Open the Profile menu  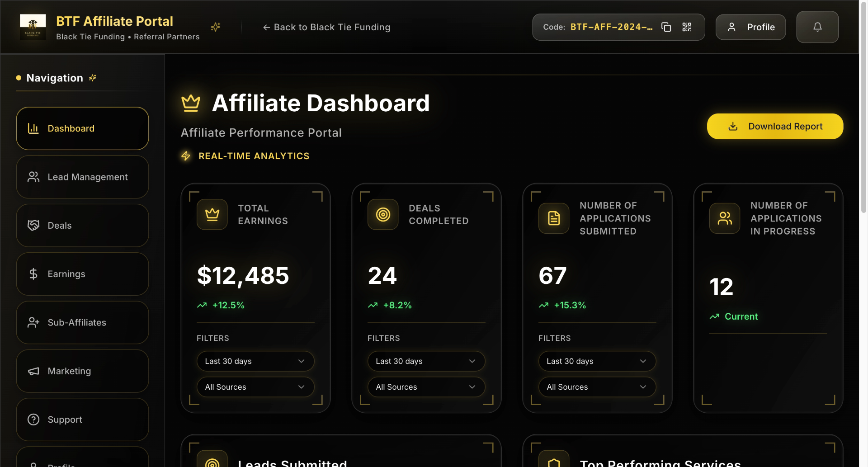750,27
